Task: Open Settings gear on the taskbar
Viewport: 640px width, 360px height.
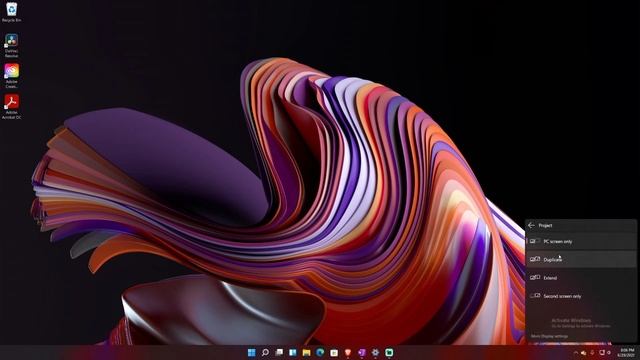Action: point(376,352)
